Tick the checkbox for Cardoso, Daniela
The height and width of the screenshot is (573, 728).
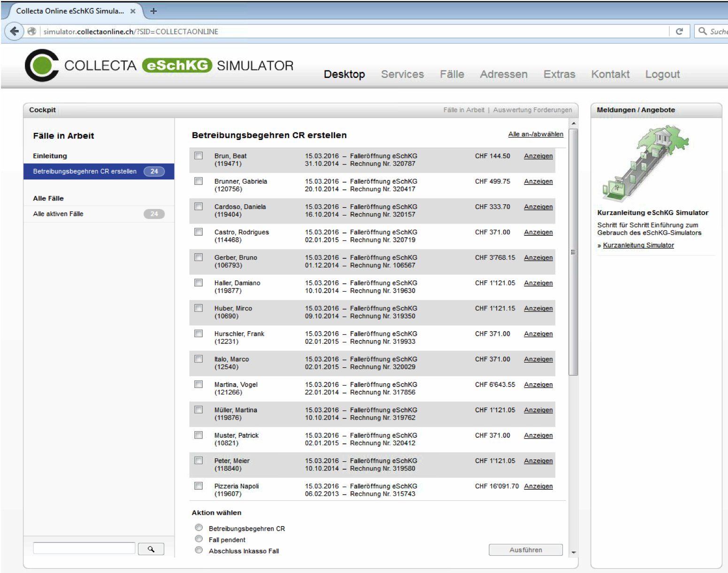tap(199, 207)
